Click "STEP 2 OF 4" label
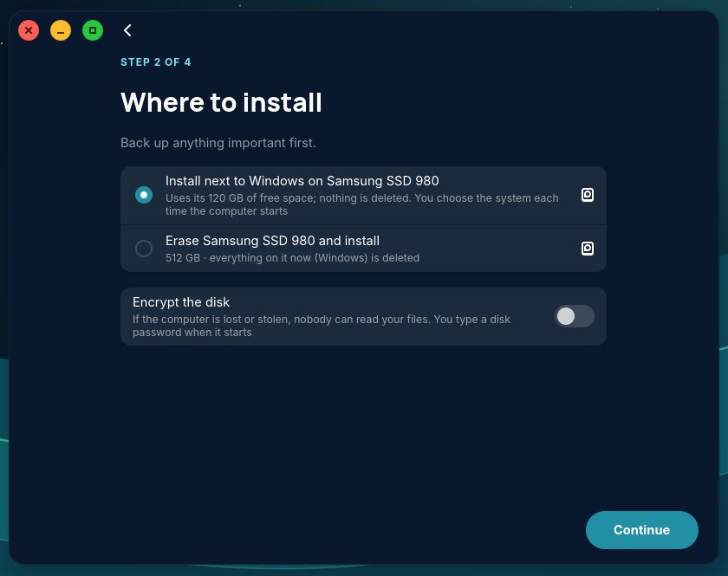This screenshot has height=576, width=728. [155, 62]
